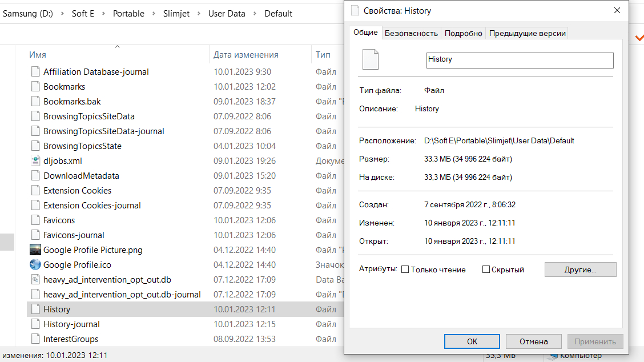Click the Favicons file icon
Screen dimensions: 644x362
35,220
